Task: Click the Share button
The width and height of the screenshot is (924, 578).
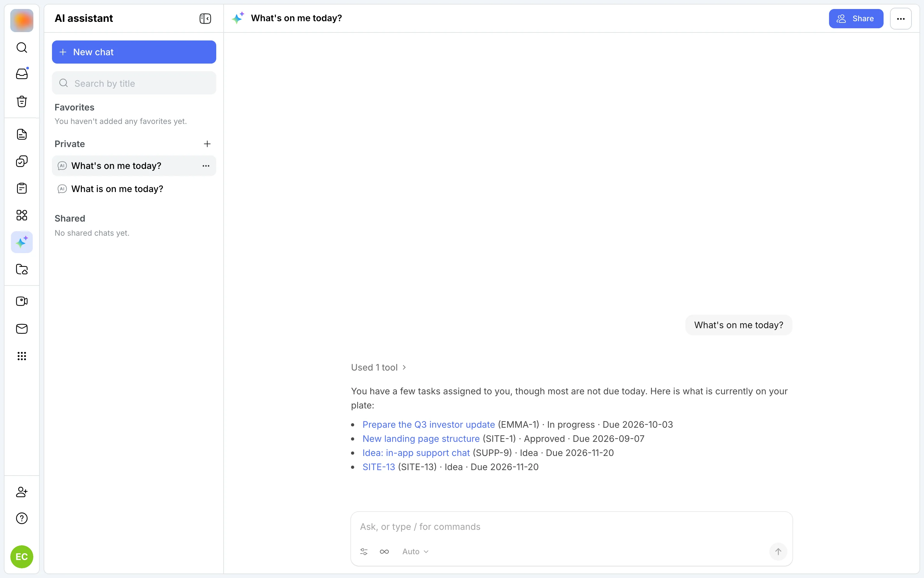Action: [x=856, y=19]
